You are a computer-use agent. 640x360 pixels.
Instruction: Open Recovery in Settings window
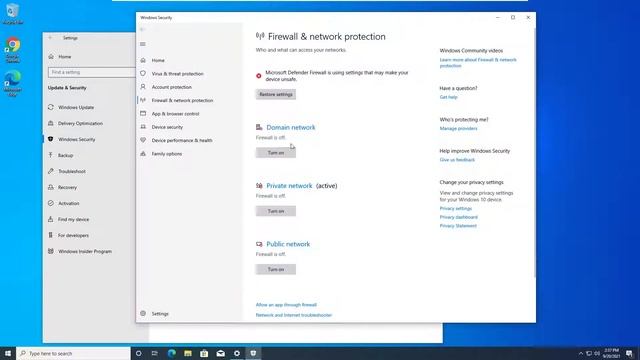tap(67, 187)
